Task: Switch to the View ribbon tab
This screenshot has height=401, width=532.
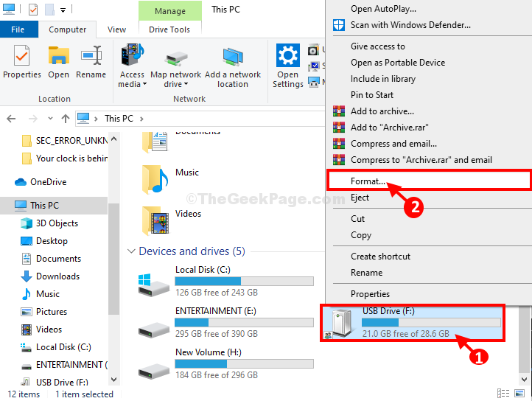Action: (x=116, y=29)
